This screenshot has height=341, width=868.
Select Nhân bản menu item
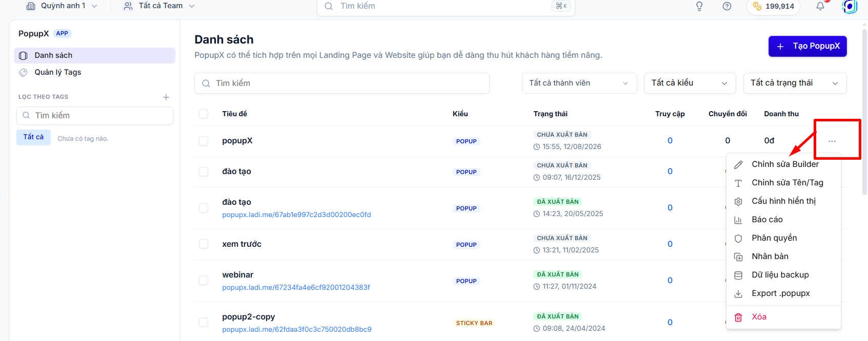tap(783, 257)
